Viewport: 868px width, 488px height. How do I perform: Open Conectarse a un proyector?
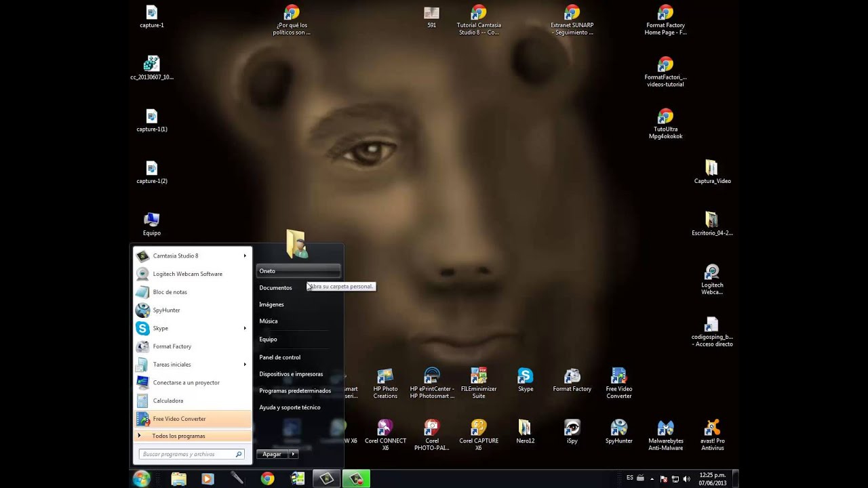pyautogui.click(x=193, y=382)
